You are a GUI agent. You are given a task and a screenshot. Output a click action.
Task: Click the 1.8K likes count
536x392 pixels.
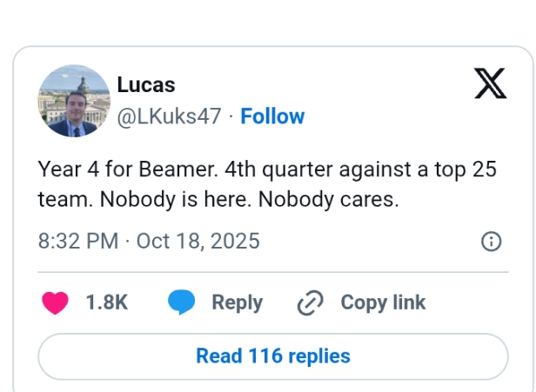[106, 302]
